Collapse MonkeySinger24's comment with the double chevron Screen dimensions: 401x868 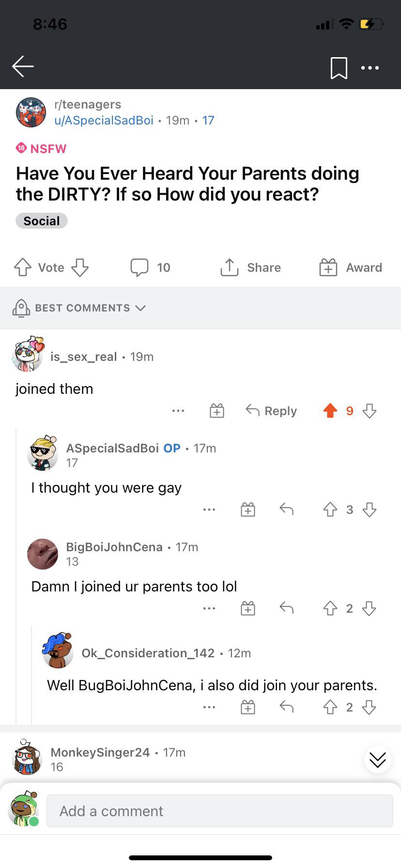(377, 759)
